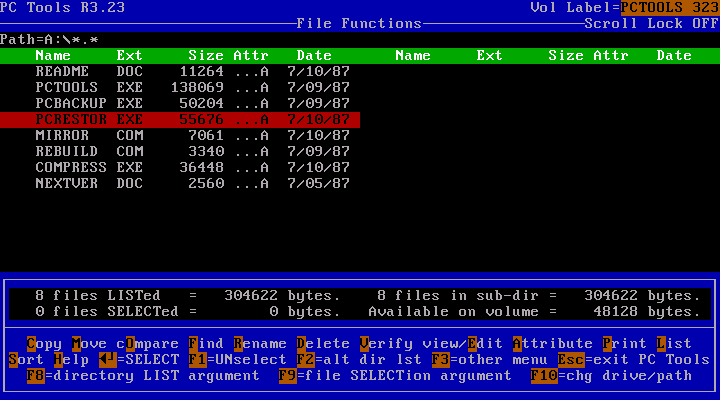Click the left Ext column header
The height and width of the screenshot is (400, 720).
(129, 56)
